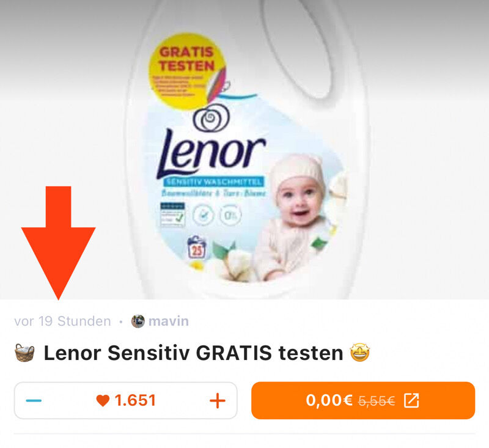Screen dimensions: 489x448
Task: Open the username link mavin
Action: (169, 321)
